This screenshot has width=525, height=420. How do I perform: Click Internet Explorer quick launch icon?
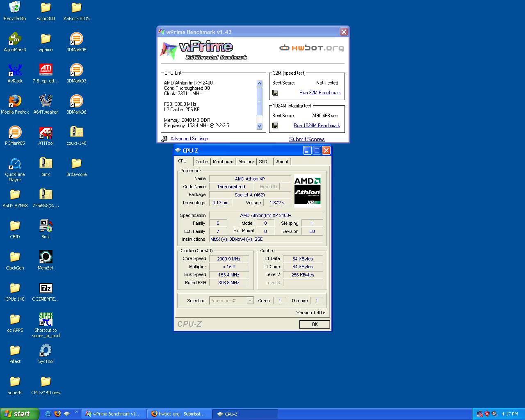tap(48, 414)
